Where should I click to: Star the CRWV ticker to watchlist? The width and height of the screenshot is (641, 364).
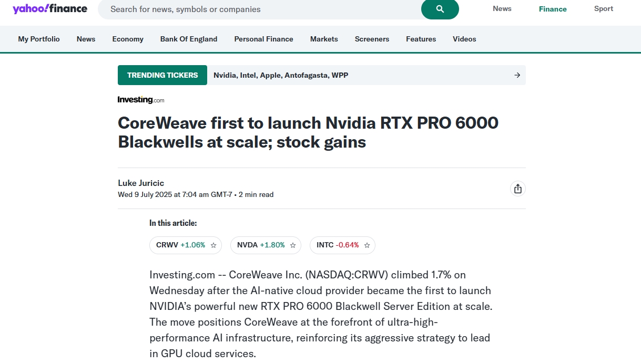(213, 245)
